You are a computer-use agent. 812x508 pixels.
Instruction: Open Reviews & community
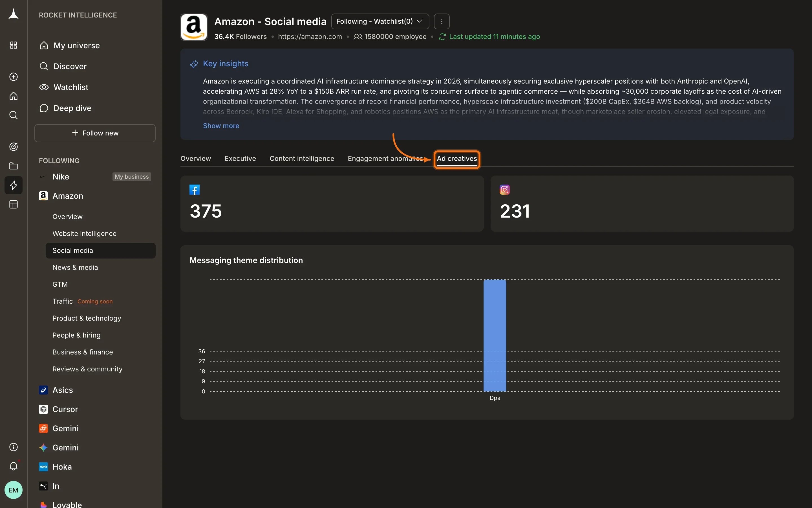click(x=87, y=369)
